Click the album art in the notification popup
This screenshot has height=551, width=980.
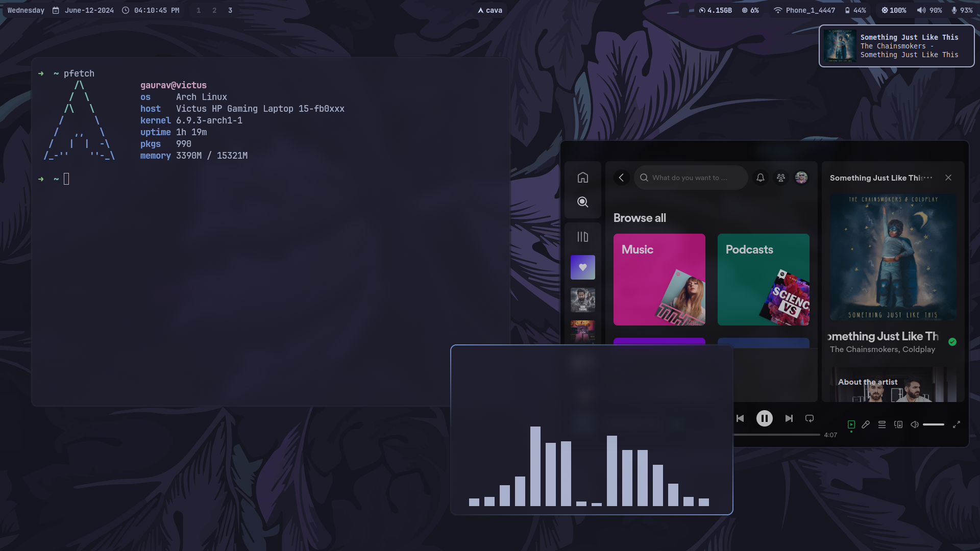tap(840, 46)
